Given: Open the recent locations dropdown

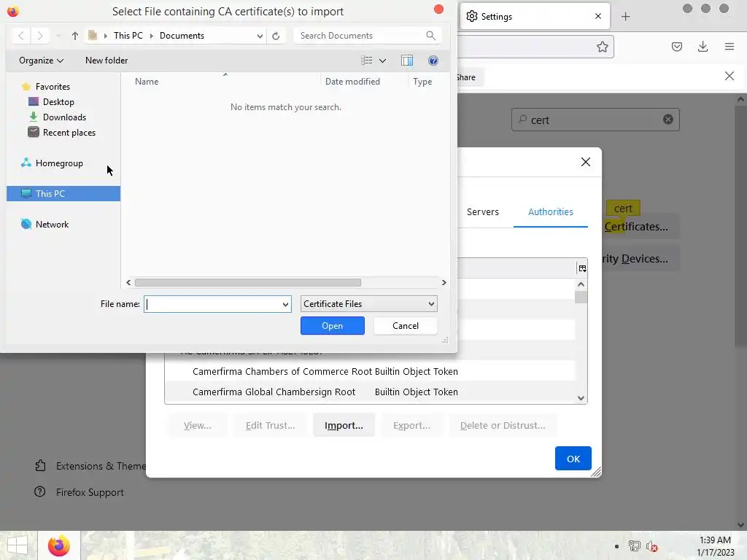Looking at the screenshot, I should pos(58,36).
